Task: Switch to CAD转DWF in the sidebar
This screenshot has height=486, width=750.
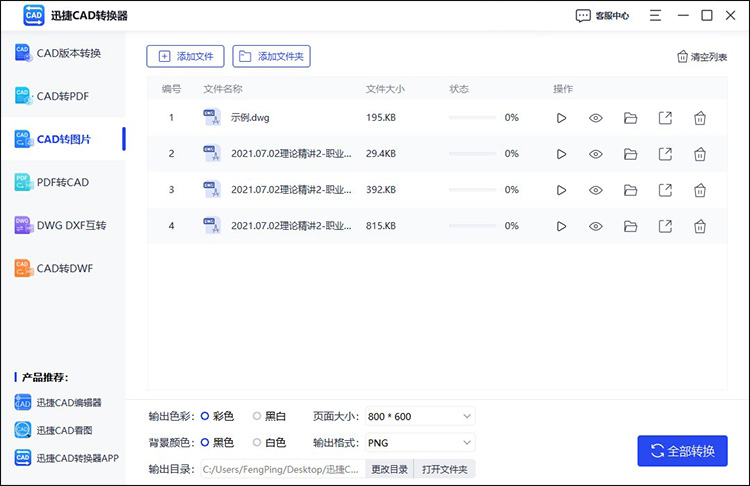Action: coord(63,268)
